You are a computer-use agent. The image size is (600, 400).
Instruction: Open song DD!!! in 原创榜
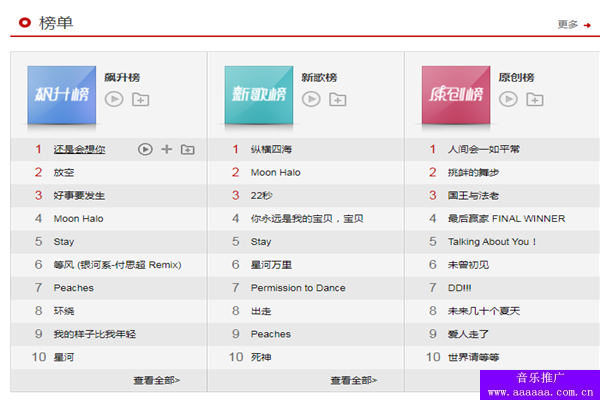click(x=460, y=288)
